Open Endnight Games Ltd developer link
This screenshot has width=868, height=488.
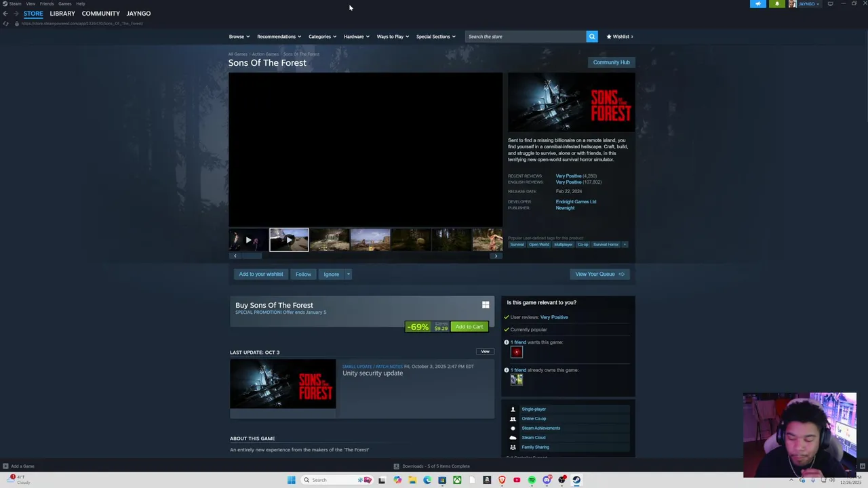tap(576, 202)
